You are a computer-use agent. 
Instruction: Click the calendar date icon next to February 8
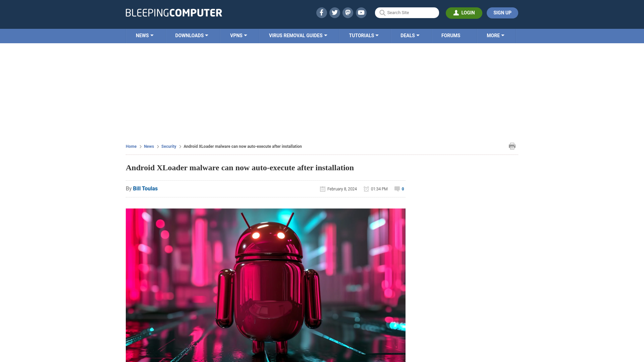(x=322, y=189)
